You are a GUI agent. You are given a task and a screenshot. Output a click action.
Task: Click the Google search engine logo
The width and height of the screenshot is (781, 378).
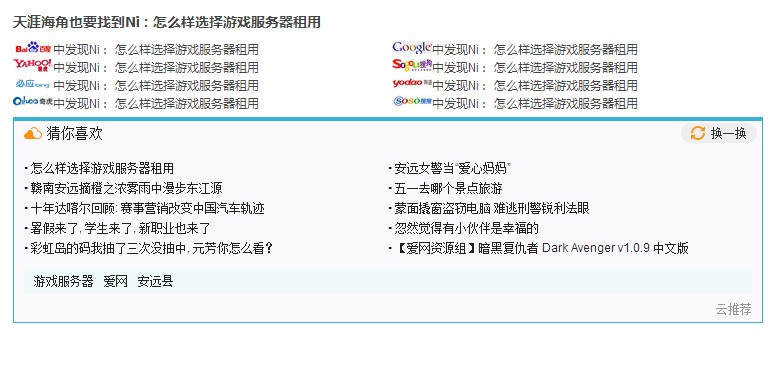tap(412, 48)
